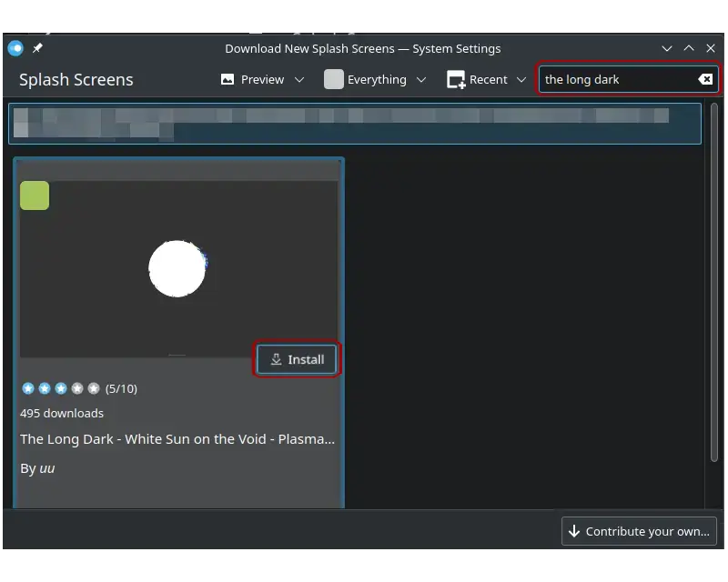Image resolution: width=728 pixels, height=582 pixels.
Task: Click the first rating star
Action: 28,388
